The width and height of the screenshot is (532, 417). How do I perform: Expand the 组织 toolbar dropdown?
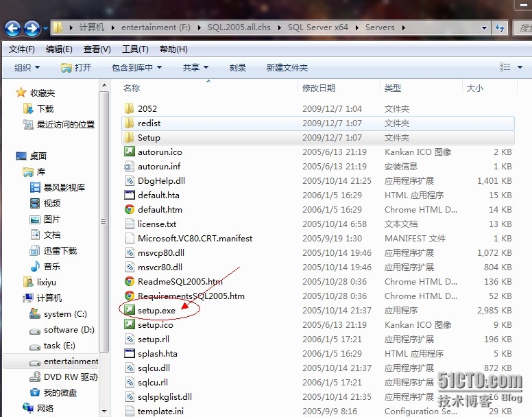pos(27,67)
